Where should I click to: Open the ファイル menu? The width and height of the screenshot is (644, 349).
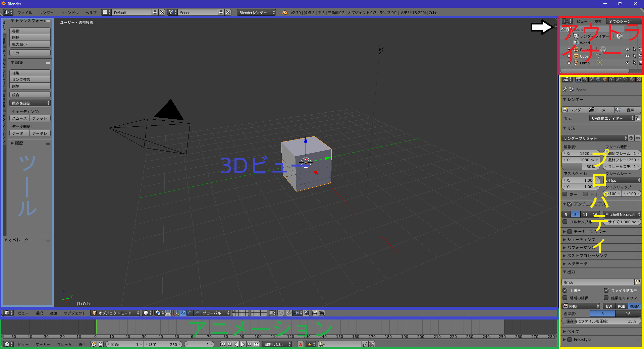pos(25,13)
